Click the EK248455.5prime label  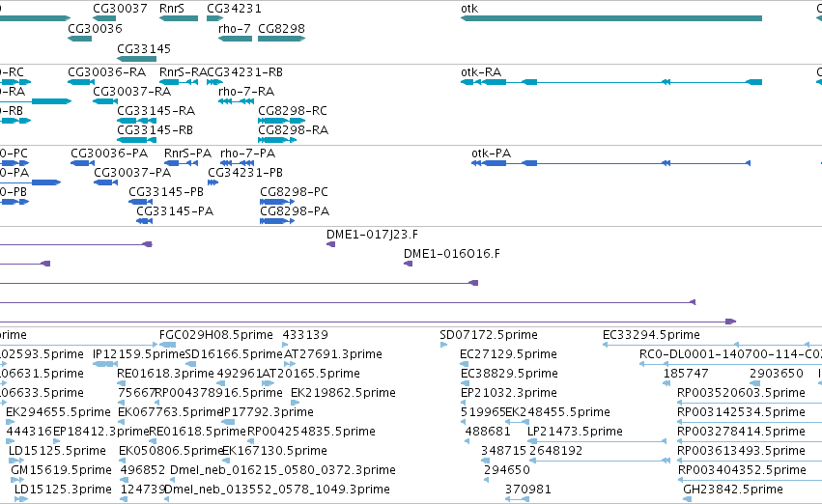[557, 412]
